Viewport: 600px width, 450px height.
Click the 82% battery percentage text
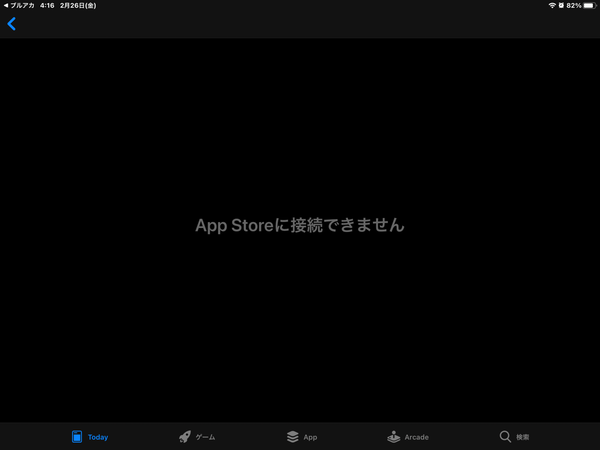coord(574,5)
